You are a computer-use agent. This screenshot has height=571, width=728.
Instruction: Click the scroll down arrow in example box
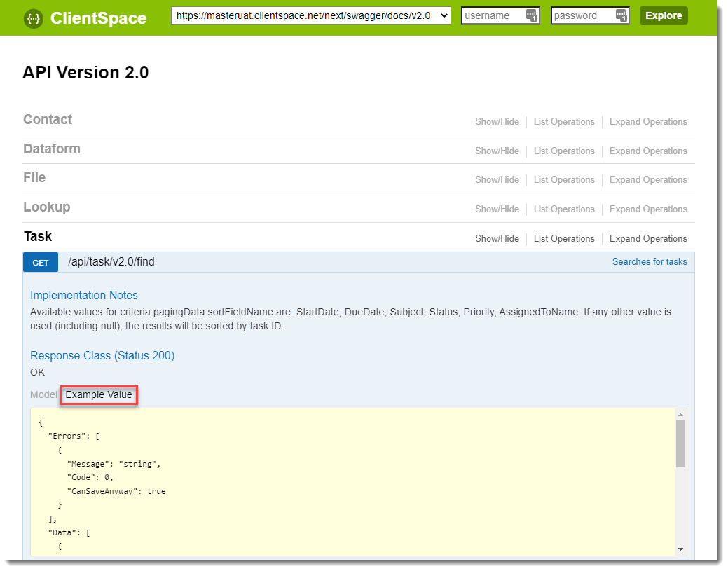pyautogui.click(x=680, y=549)
